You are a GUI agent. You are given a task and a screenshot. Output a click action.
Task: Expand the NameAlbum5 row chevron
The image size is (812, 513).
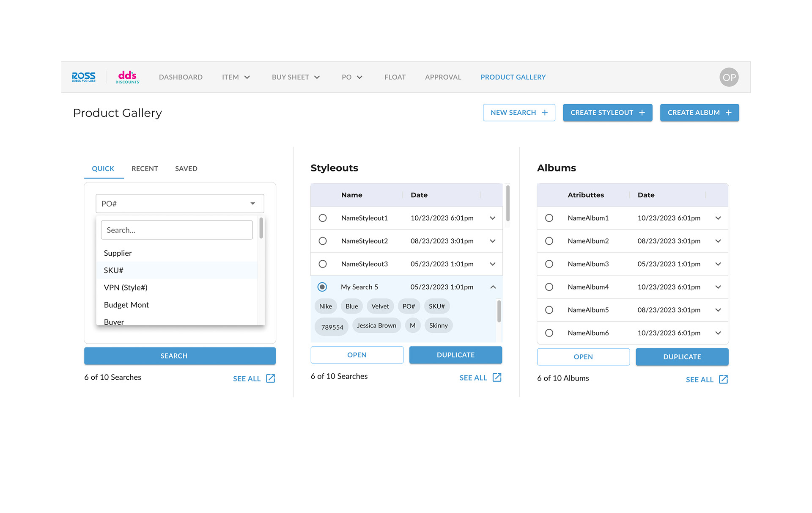point(718,310)
